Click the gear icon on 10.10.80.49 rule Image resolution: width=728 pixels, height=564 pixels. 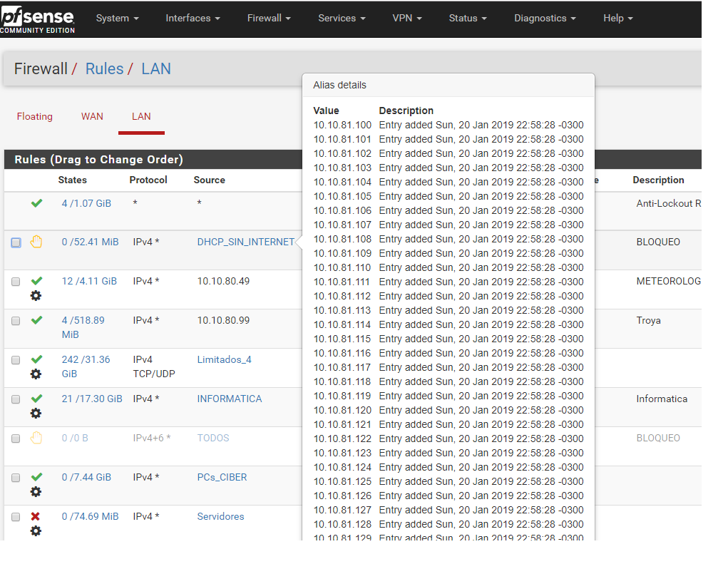pos(36,296)
